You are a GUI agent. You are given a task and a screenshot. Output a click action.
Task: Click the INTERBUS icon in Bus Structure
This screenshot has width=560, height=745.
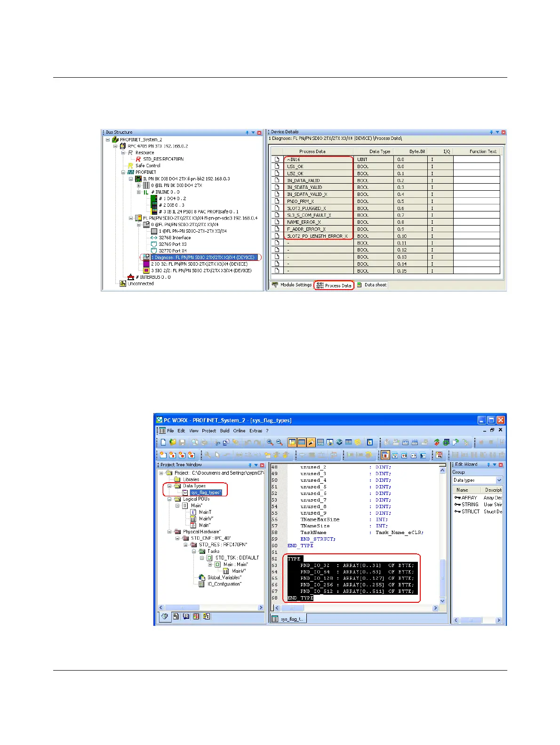(131, 277)
